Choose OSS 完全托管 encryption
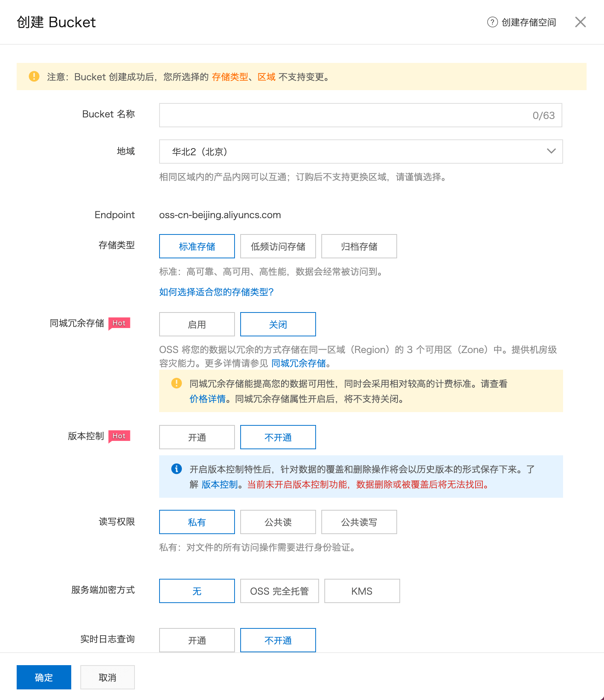 point(279,591)
